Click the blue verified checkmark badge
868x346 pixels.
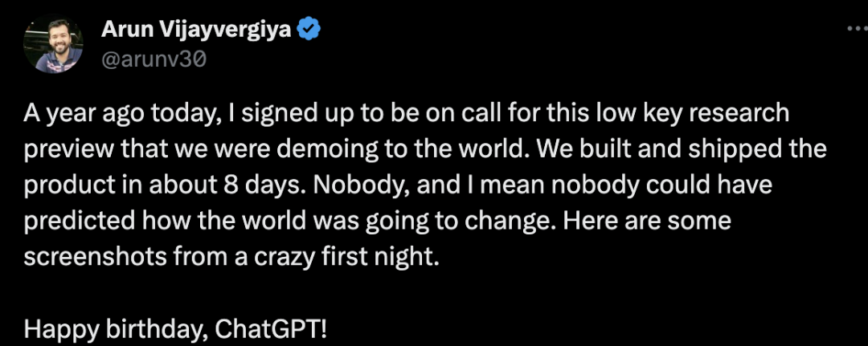(x=310, y=30)
